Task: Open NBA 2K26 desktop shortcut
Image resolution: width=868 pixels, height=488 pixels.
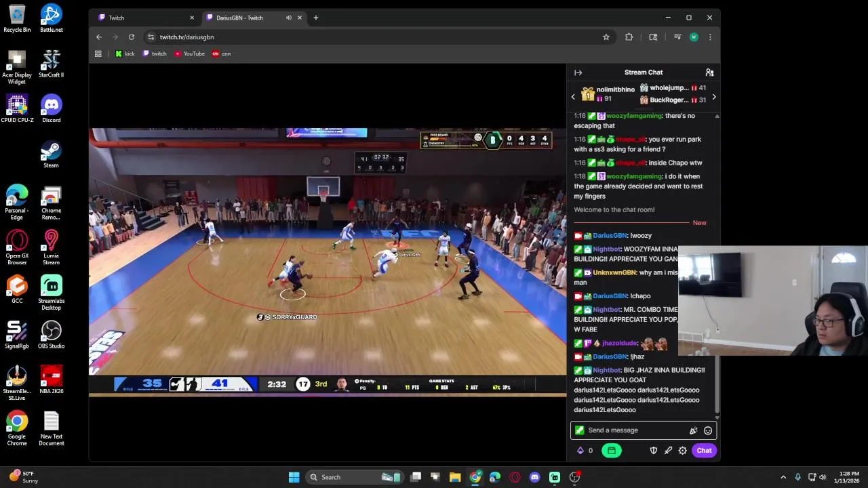Action: point(51,380)
